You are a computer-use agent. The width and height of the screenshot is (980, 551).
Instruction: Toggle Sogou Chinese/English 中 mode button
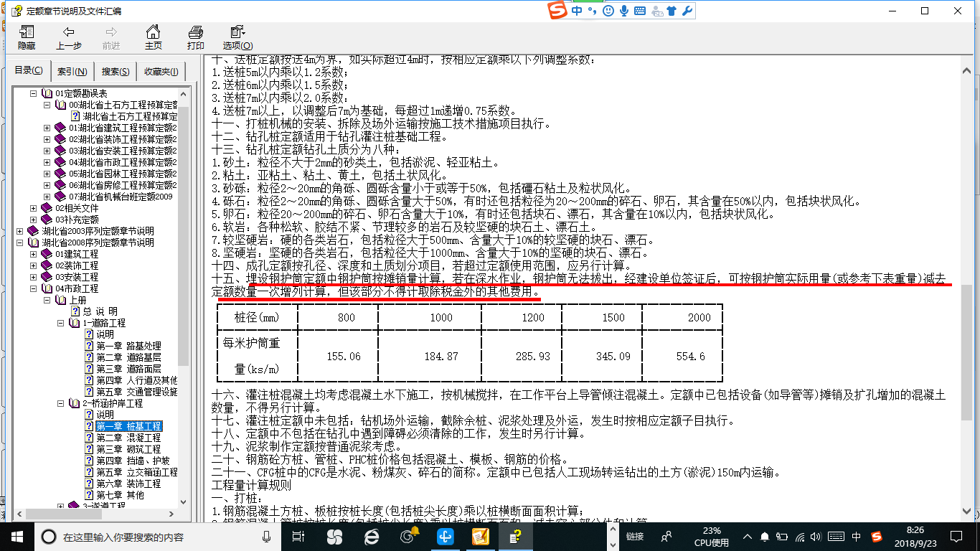578,11
